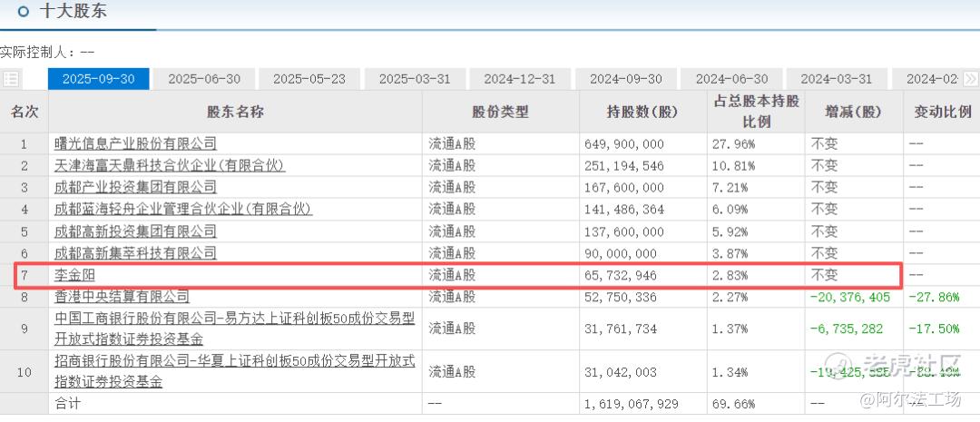Click holding value 52,750,336
980x422 pixels.
tap(621, 297)
